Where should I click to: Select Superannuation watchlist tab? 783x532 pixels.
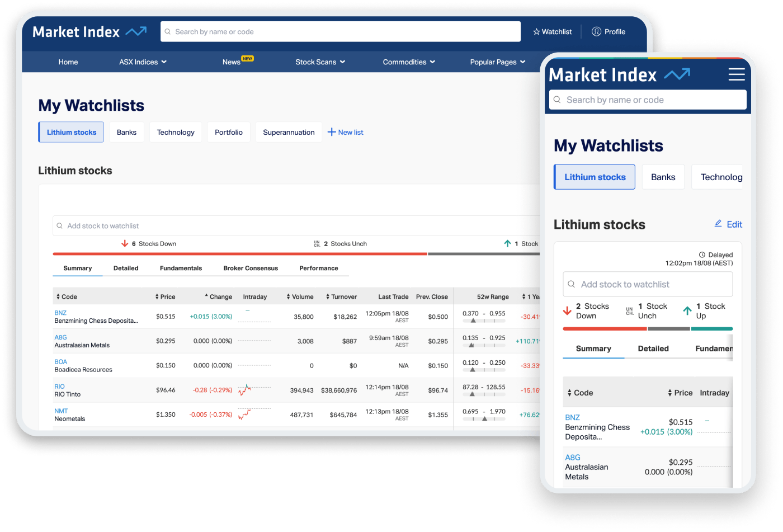[289, 132]
